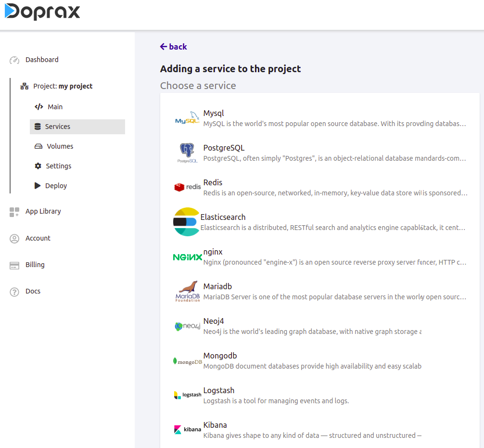Click the Docs question mark icon
The height and width of the screenshot is (448, 484).
pos(14,292)
